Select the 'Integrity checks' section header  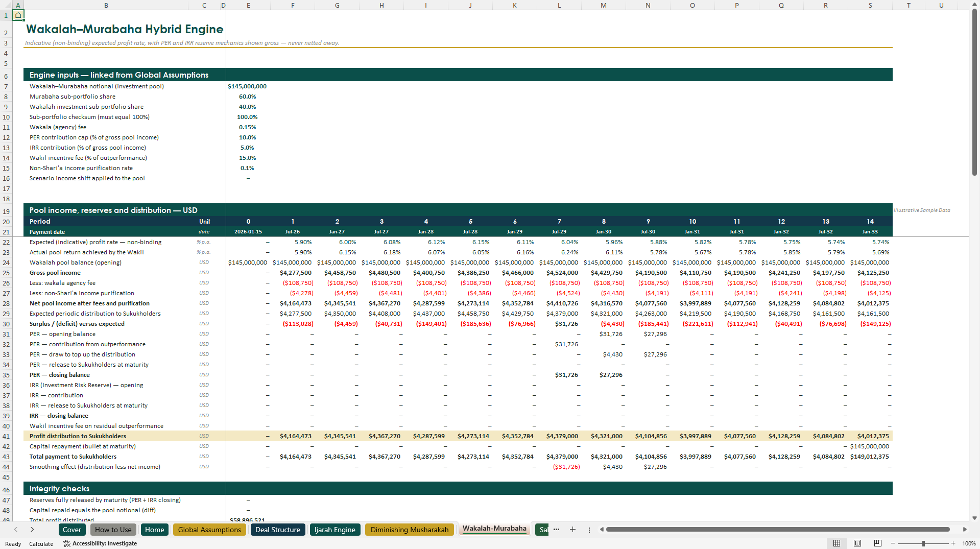59,489
